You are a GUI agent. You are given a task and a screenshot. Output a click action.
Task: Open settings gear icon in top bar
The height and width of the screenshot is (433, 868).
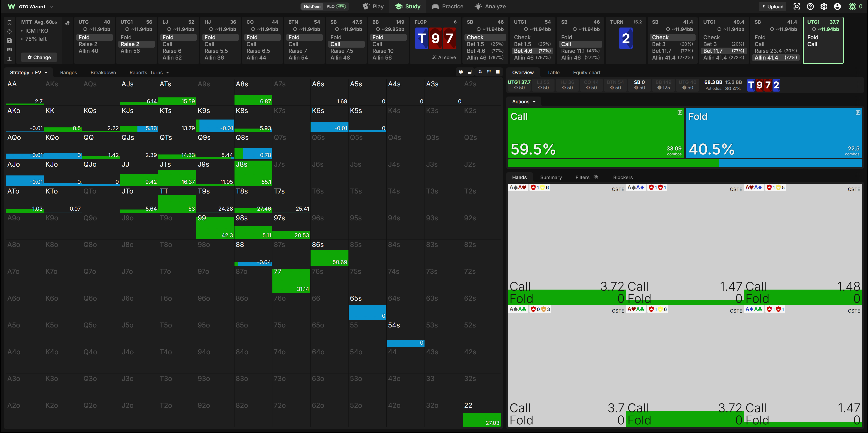[x=824, y=6]
